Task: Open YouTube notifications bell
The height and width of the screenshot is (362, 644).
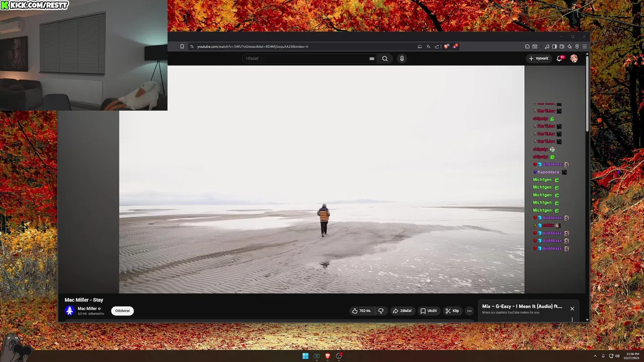Action: [x=559, y=58]
